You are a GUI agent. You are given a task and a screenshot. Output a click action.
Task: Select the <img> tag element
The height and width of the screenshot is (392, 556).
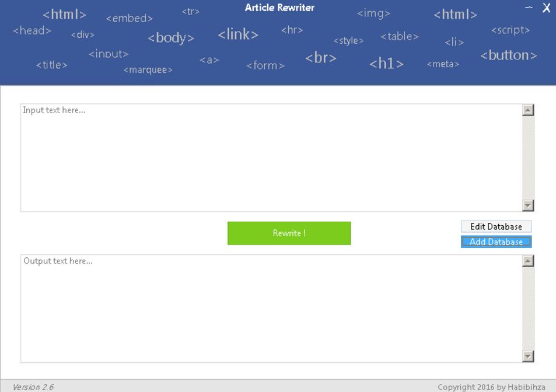pyautogui.click(x=373, y=13)
